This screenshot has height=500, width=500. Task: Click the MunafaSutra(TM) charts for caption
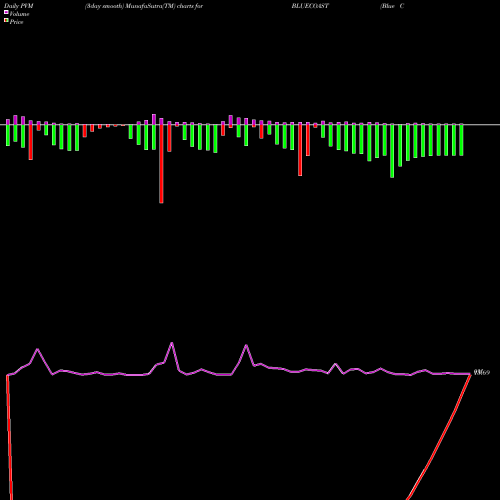pos(164,6)
